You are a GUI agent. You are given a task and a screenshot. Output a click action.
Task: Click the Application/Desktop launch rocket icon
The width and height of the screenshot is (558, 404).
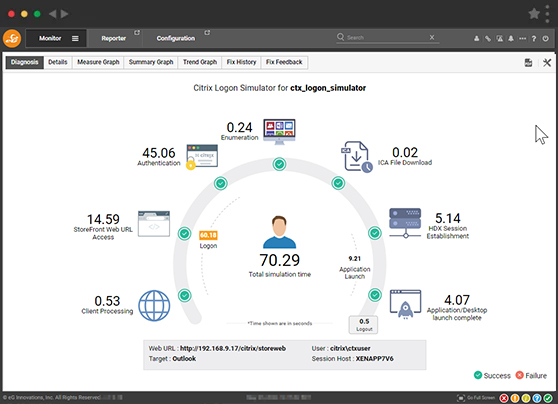pos(405,304)
